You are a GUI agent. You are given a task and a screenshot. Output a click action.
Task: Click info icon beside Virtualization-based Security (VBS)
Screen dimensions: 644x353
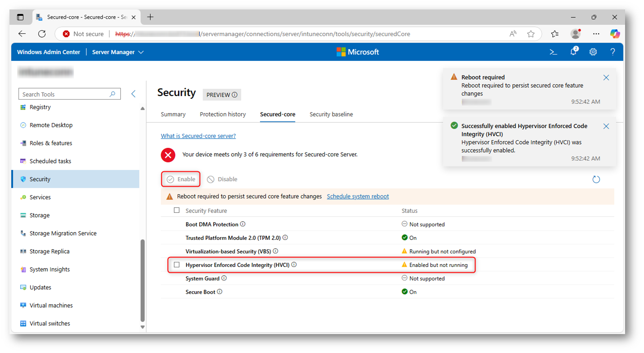pos(276,251)
